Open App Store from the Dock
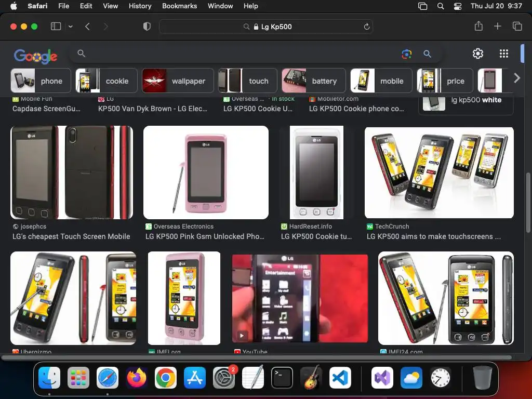This screenshot has height=399, width=532. 195,378
